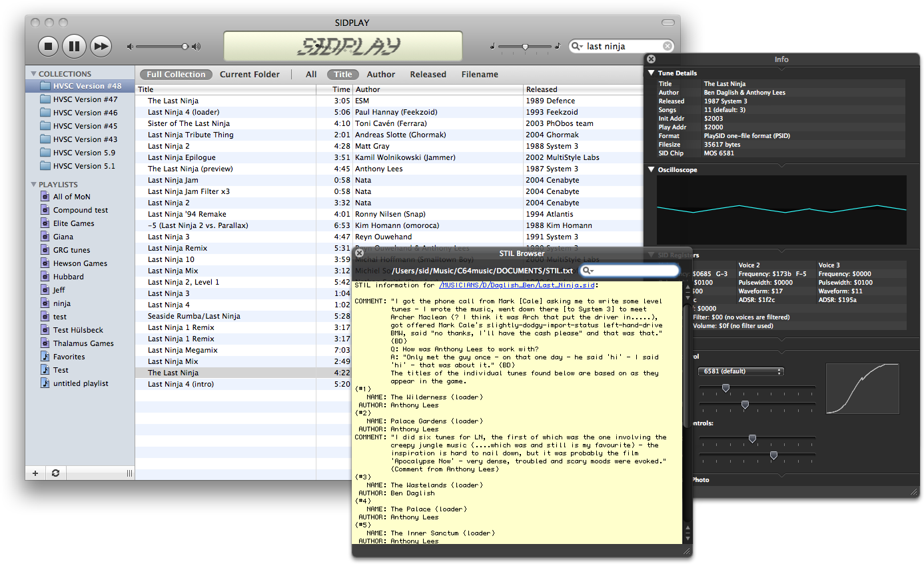Image resolution: width=924 pixels, height=564 pixels.
Task: Filter search by Released
Action: point(428,75)
